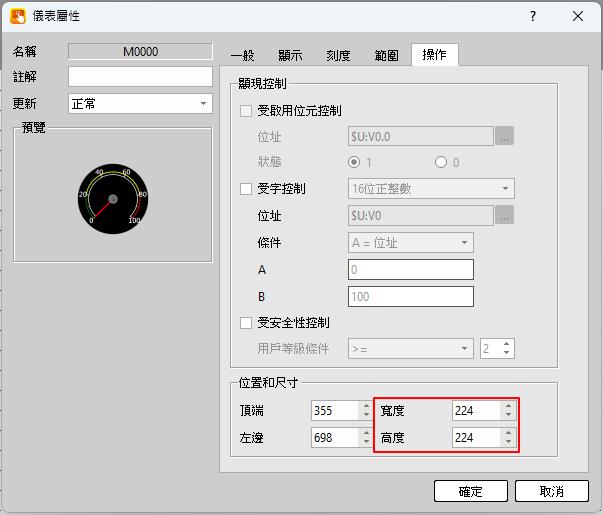Click the 註解 text input field

[x=140, y=77]
